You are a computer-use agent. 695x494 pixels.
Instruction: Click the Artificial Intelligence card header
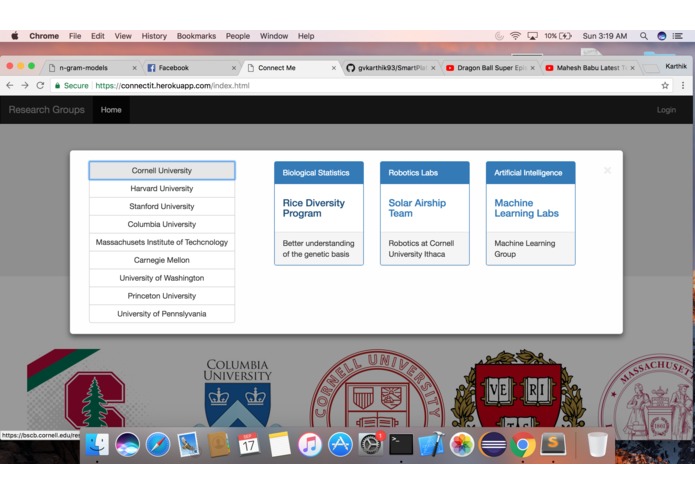[531, 173]
